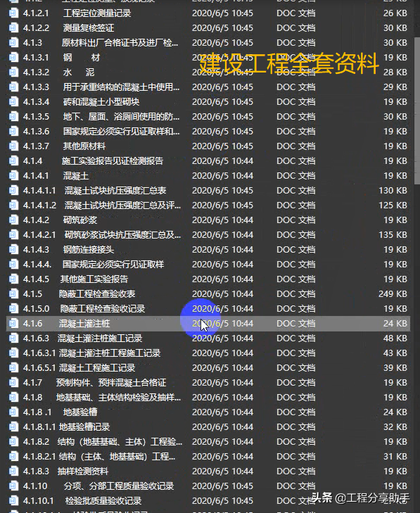The image size is (420, 513).
Task: Click the '48 KB' size cell
Action: [395, 338]
